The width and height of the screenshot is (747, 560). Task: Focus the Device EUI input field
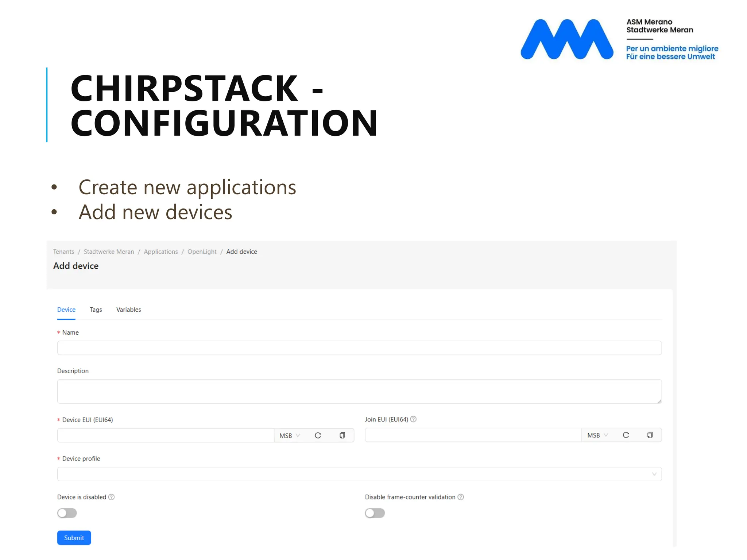(166, 435)
